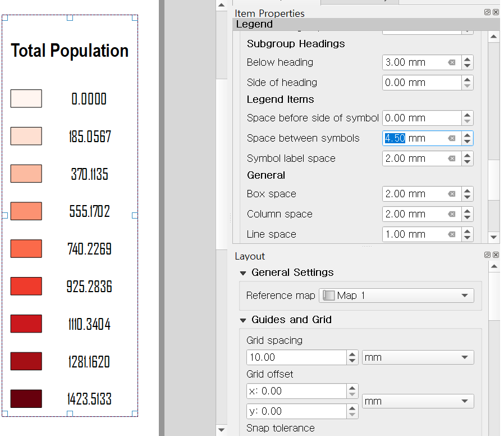Collapse the General Settings section
The image size is (504, 436).
click(x=243, y=273)
